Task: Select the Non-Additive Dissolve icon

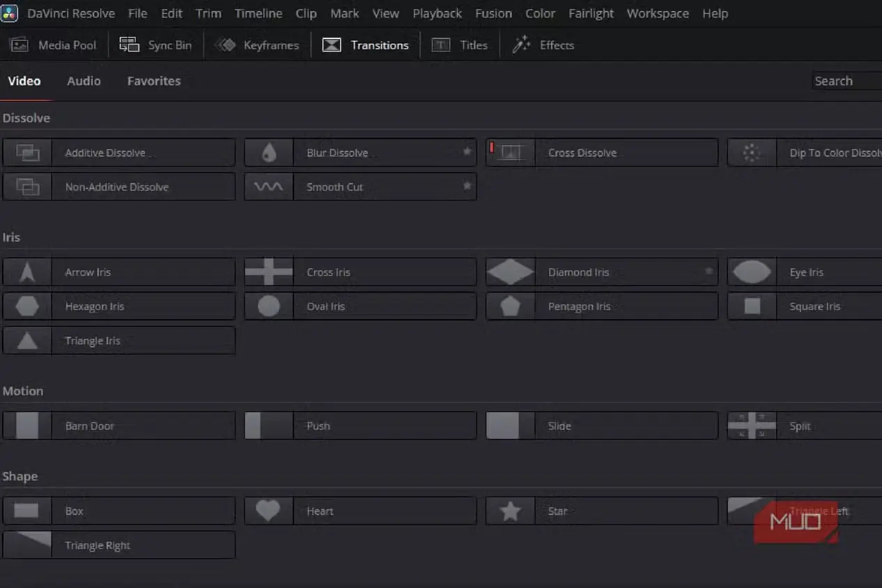Action: pyautogui.click(x=27, y=187)
